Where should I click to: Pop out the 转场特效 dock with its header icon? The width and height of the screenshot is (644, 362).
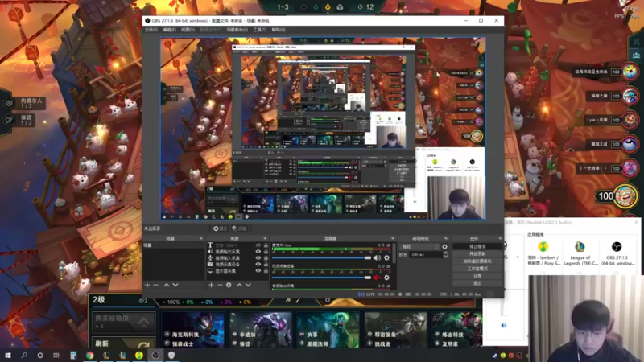(446, 238)
